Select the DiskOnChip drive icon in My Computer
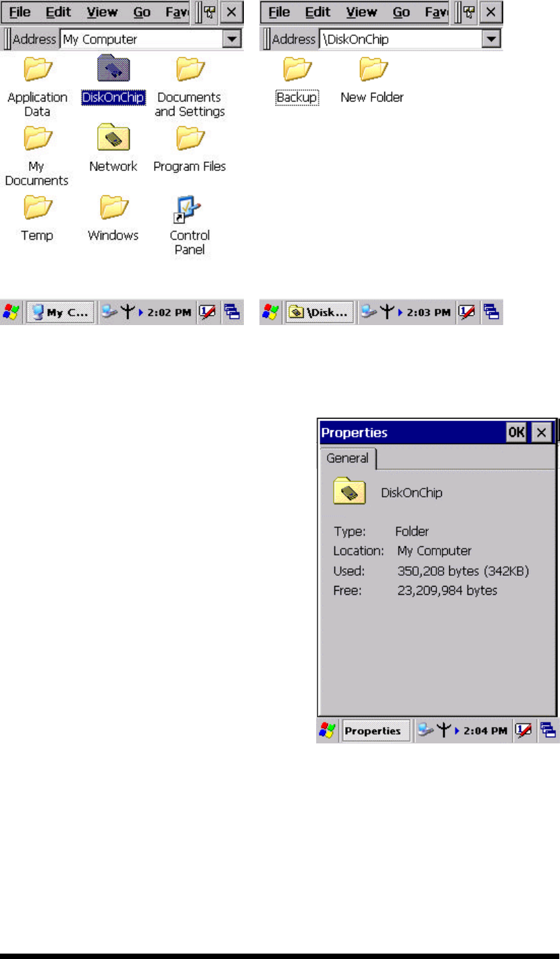The width and height of the screenshot is (560, 959). (x=113, y=69)
